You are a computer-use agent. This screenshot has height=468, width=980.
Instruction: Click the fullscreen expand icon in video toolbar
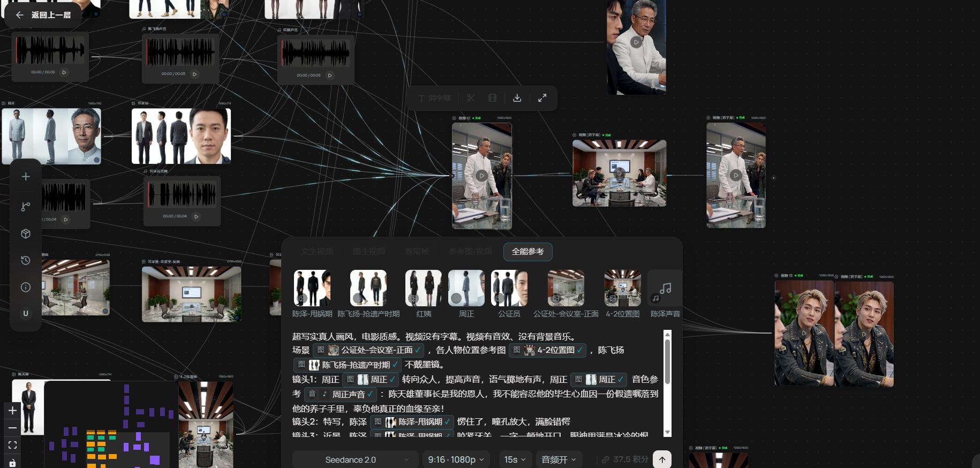542,98
